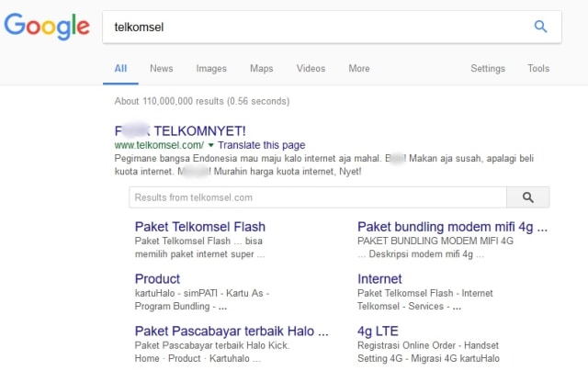Open Paket Pascabayar terbaik Halo sitelink

click(x=232, y=331)
